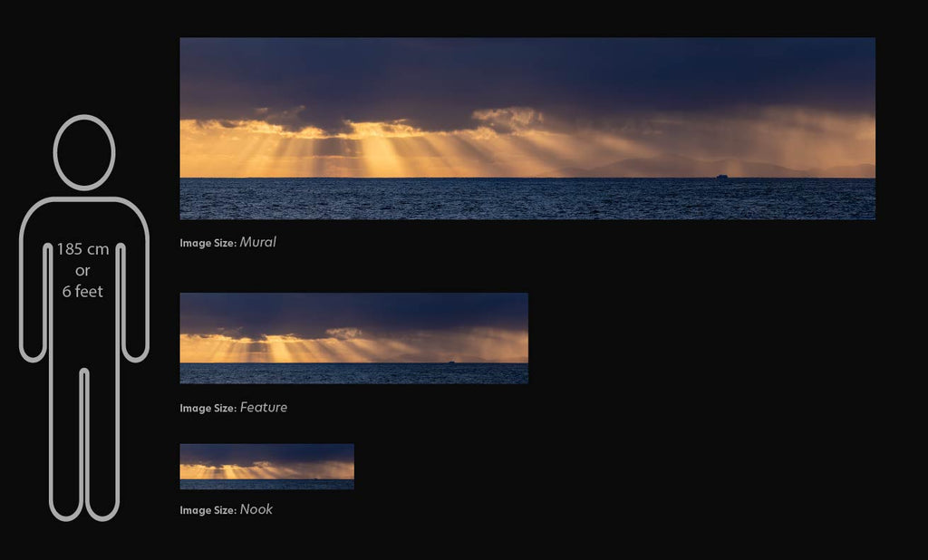The image size is (928, 560).
Task: Click the word "or" inside the silhouette
Action: pos(82,270)
